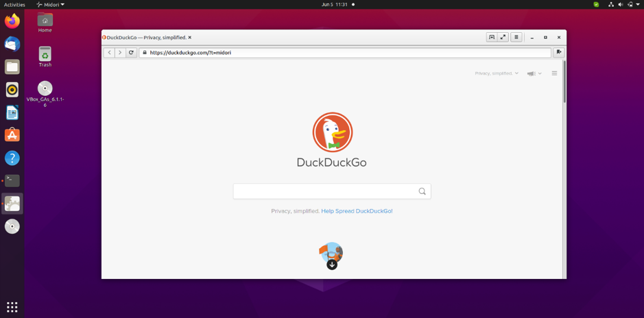This screenshot has height=318, width=644.
Task: Expand the chevron next to the megaphone
Action: tap(540, 73)
